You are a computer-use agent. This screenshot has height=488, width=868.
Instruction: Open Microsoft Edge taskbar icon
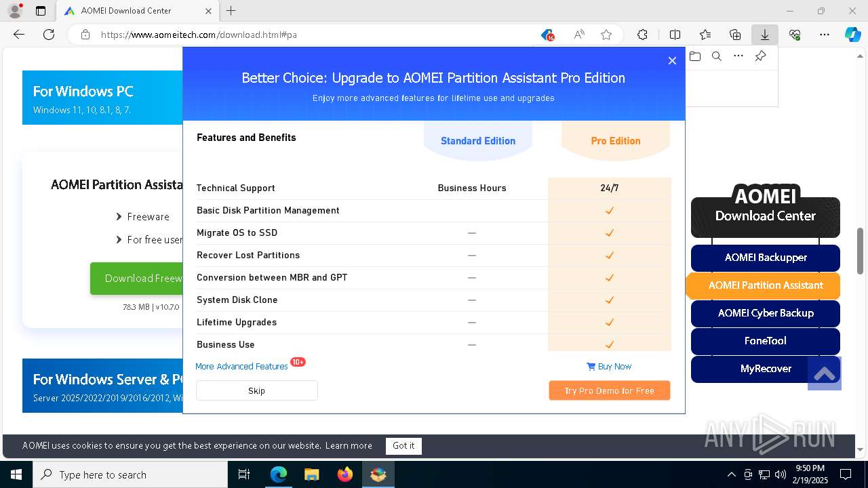click(x=279, y=474)
